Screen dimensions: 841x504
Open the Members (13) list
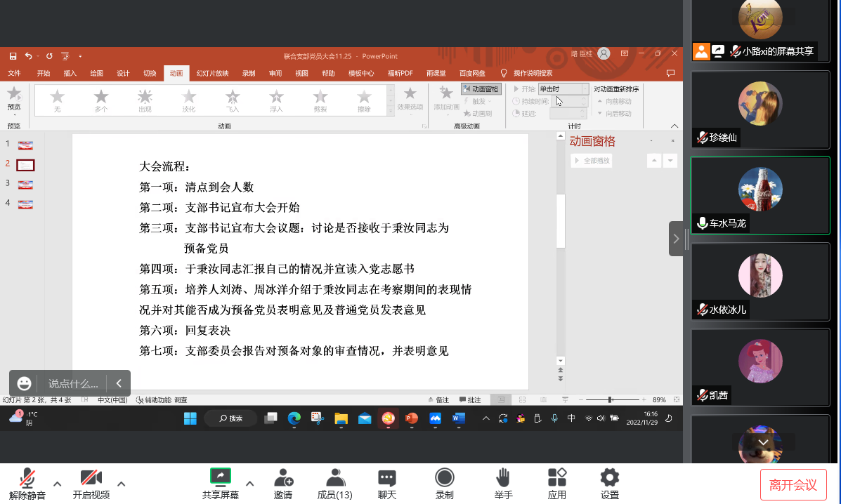coord(335,478)
